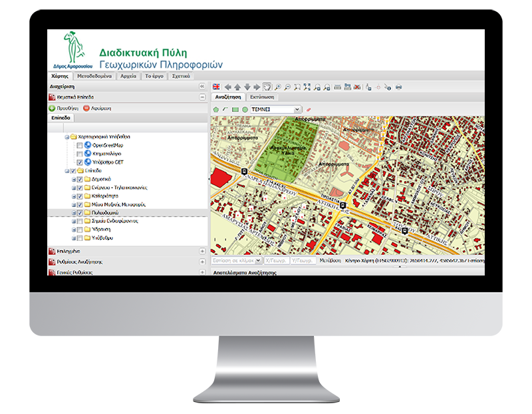532x414 pixels.
Task: Select the zoom out magnifier tool
Action: pos(287,87)
